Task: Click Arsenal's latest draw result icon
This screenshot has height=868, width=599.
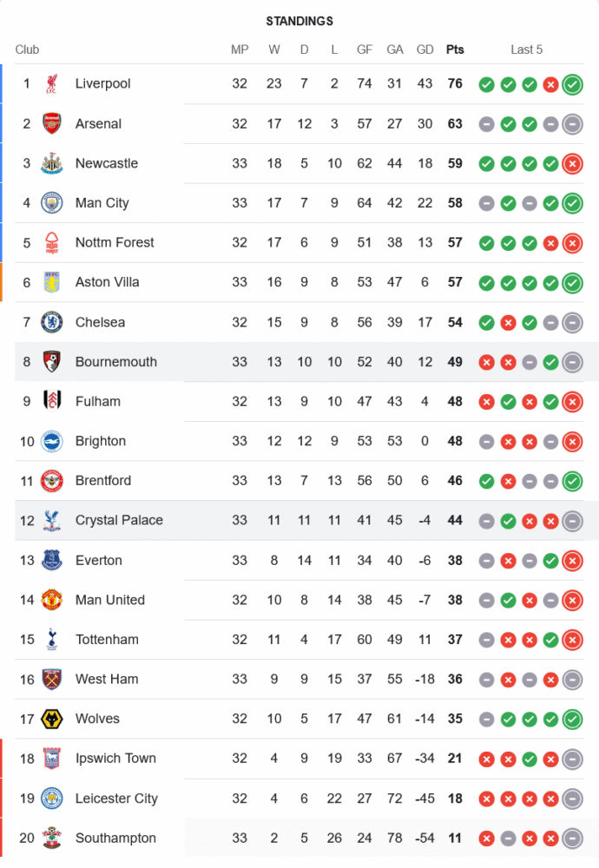Action: pyautogui.click(x=572, y=124)
